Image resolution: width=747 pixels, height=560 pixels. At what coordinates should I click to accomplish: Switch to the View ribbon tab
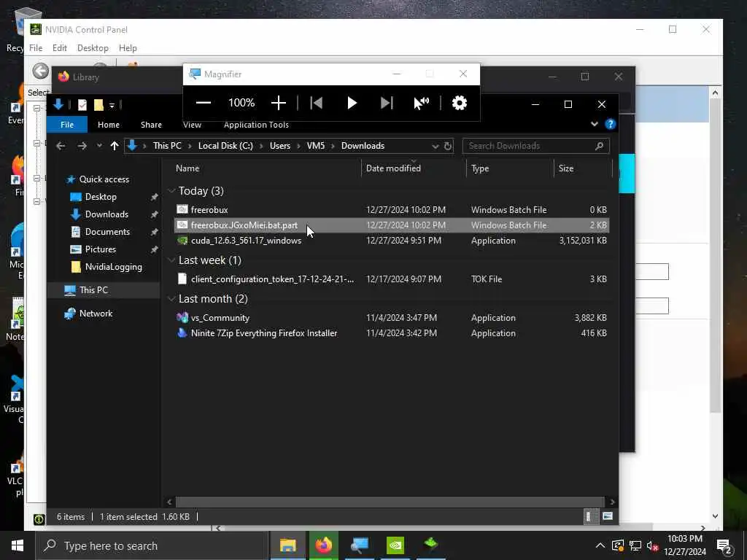pos(192,125)
